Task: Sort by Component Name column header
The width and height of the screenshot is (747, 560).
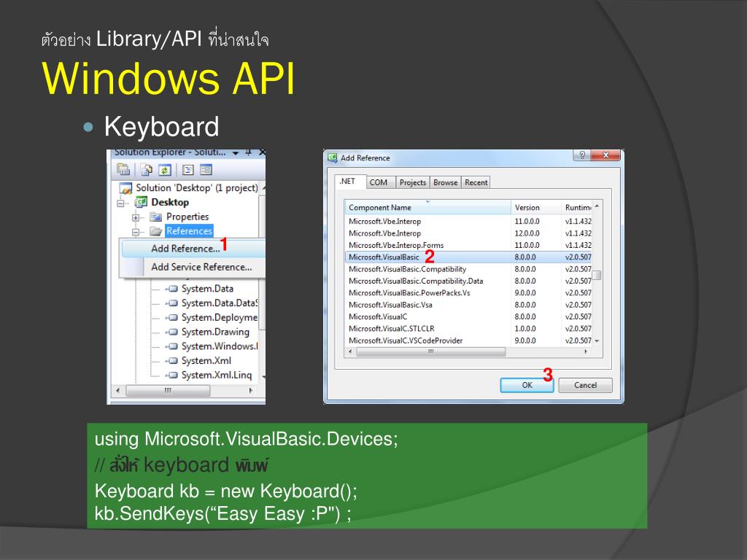Action: click(427, 208)
